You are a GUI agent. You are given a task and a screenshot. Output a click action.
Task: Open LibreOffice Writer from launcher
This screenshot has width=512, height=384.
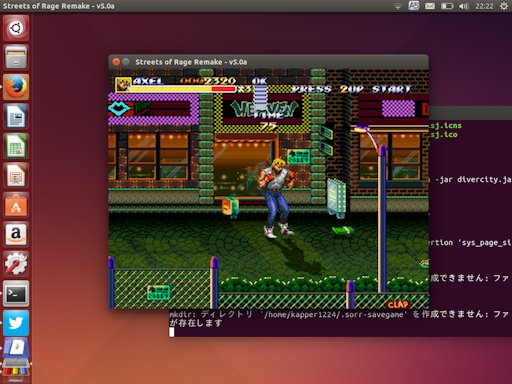(16, 116)
